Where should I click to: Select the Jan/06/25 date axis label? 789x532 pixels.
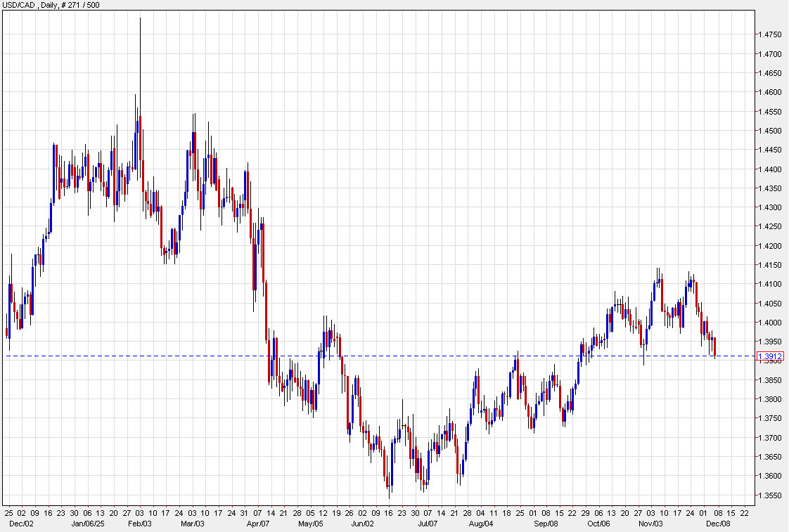click(x=86, y=524)
